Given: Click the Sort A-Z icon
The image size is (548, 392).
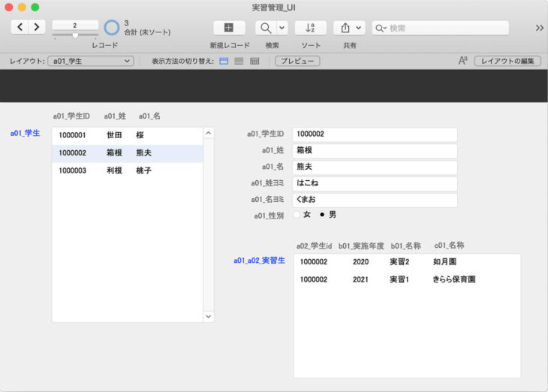Looking at the screenshot, I should (x=310, y=28).
